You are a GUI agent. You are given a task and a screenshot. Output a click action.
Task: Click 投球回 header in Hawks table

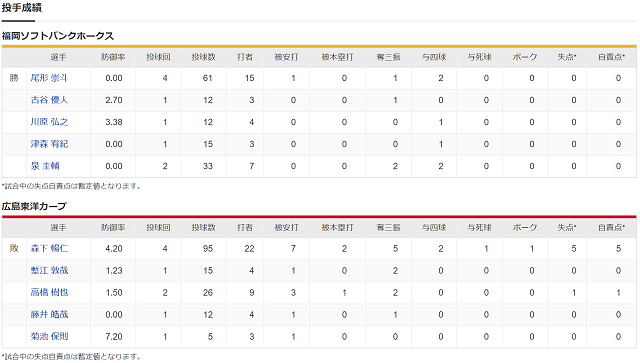[x=158, y=57]
